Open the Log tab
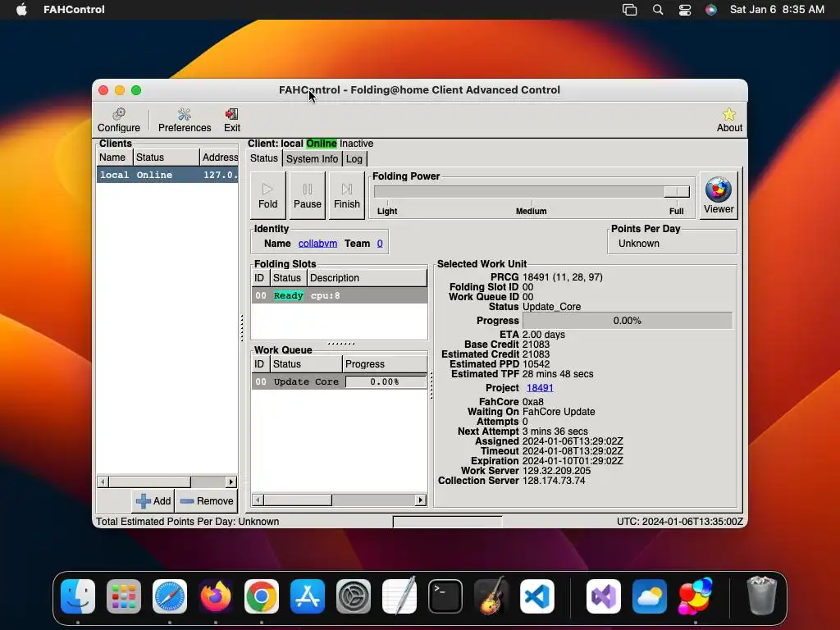 (354, 159)
